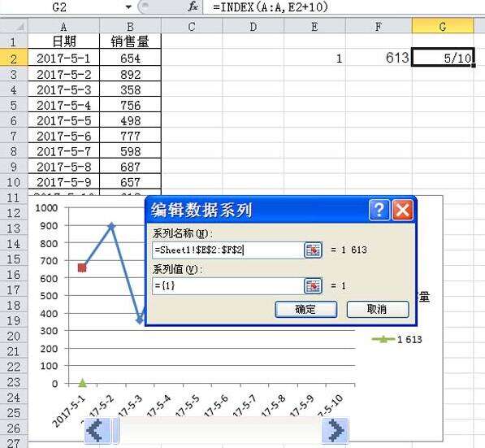Select column E header
The image size is (485, 448).
click(x=314, y=27)
